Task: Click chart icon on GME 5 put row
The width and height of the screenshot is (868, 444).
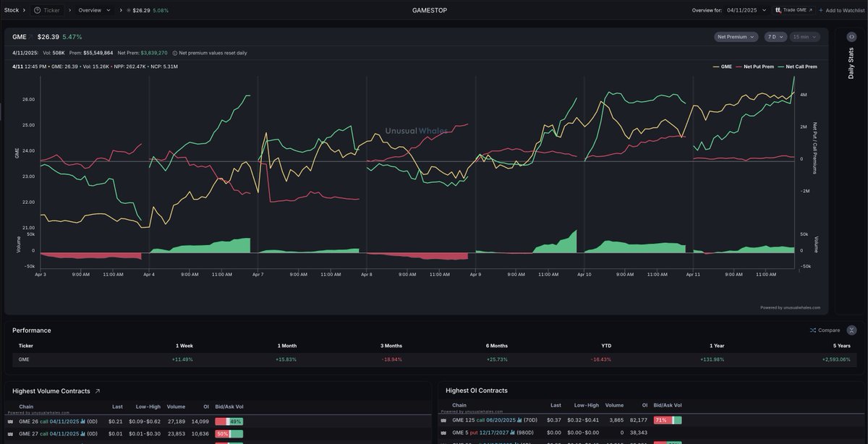Action: pos(512,432)
